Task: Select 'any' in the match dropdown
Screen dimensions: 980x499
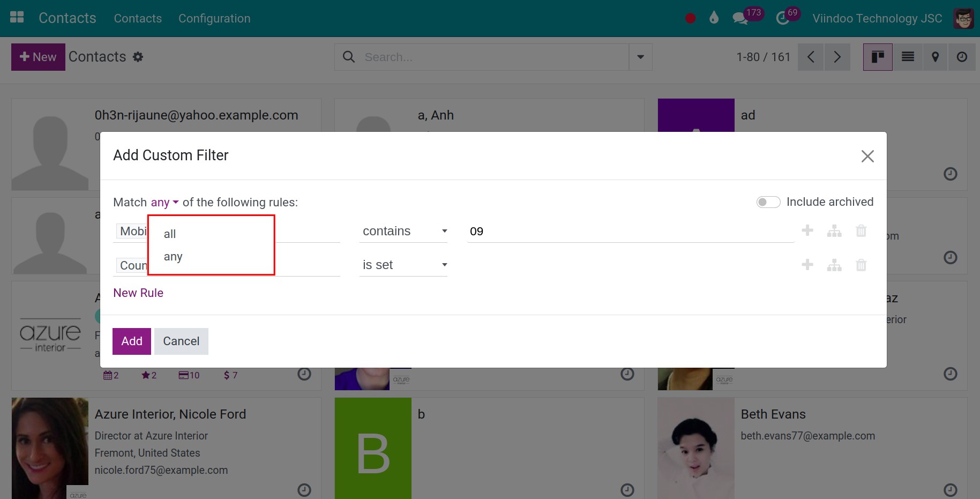Action: [x=173, y=256]
